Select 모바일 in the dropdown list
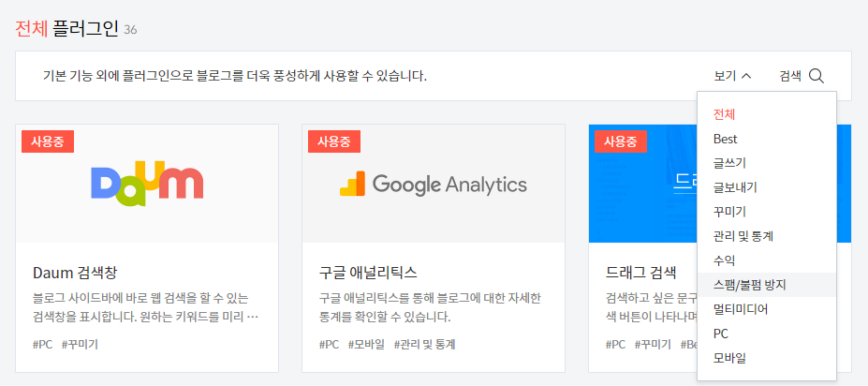 [767, 358]
